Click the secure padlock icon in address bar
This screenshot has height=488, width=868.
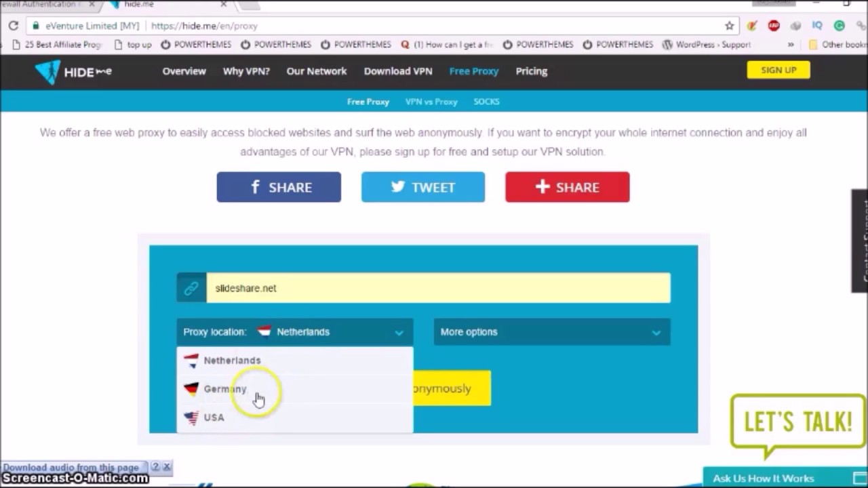(x=36, y=26)
